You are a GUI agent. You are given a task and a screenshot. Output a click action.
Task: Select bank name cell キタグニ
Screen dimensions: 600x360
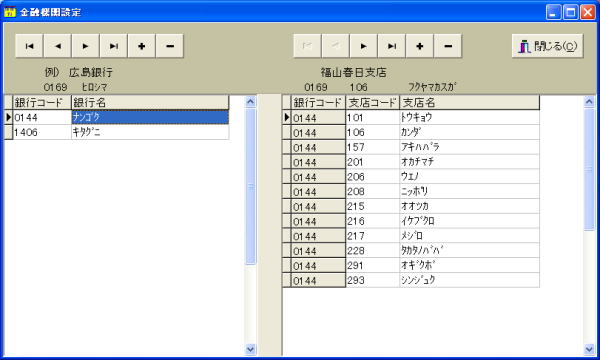[150, 132]
